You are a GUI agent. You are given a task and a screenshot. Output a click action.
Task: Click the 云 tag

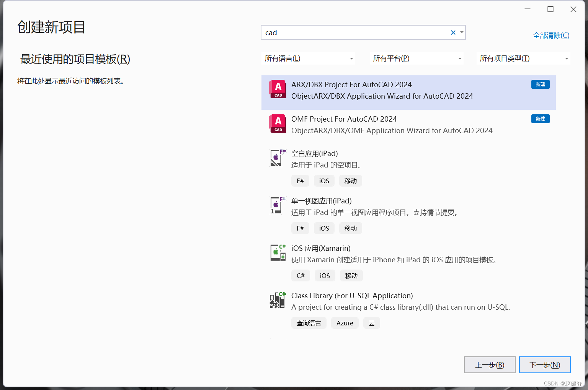[x=372, y=323]
